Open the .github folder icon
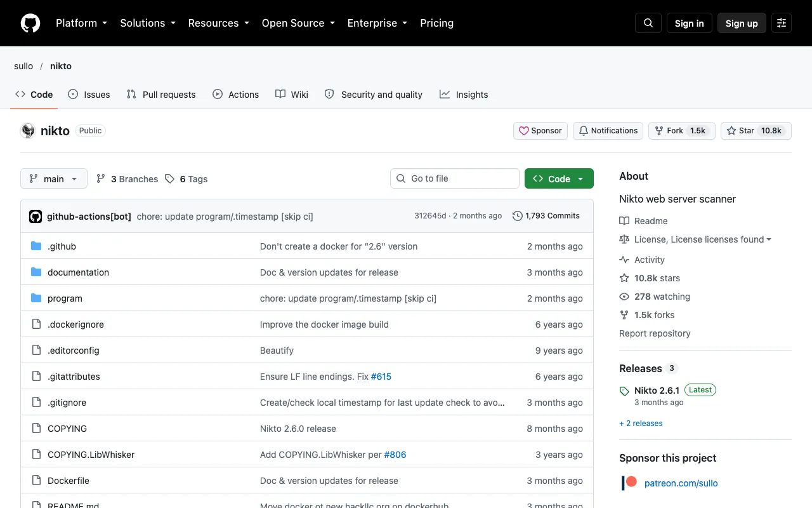Screen dimensions: 812x508 pos(36,246)
